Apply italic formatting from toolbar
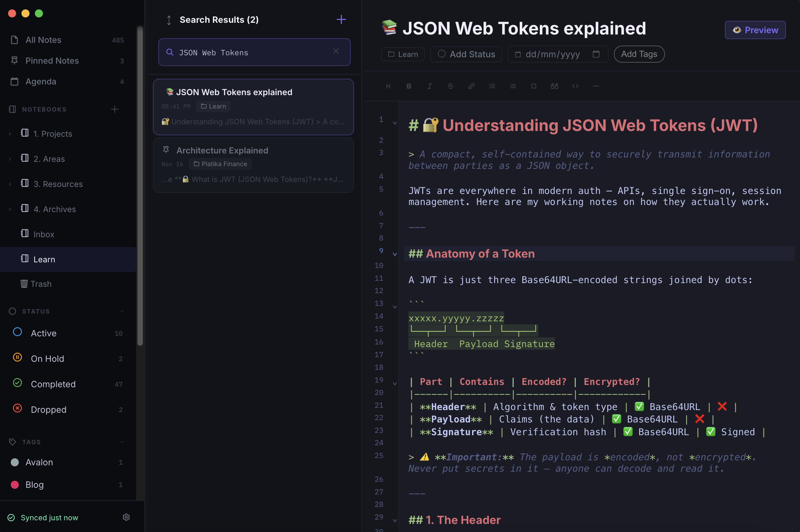Screen dimensions: 800x532 430,86
